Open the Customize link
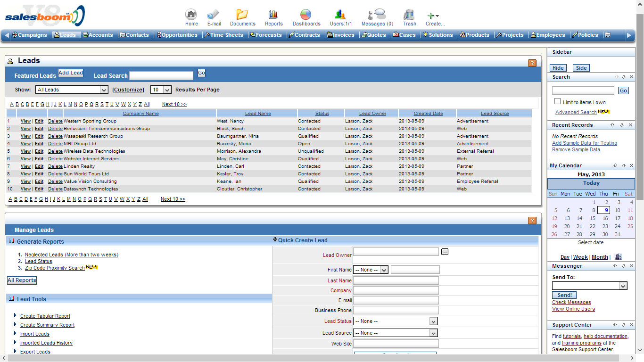644x362 pixels. (x=128, y=90)
